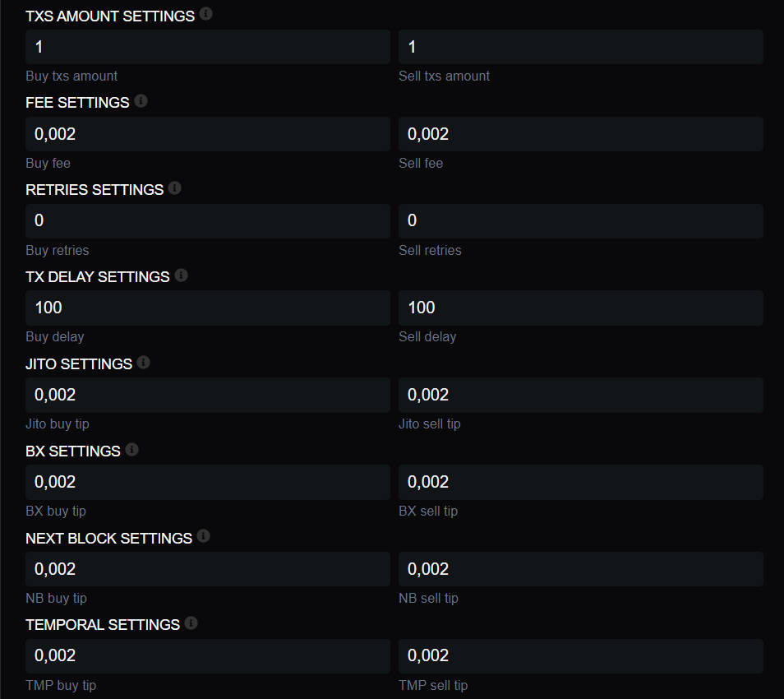Select the Sell txs amount input
Screen dimensions: 784x699
point(581,47)
